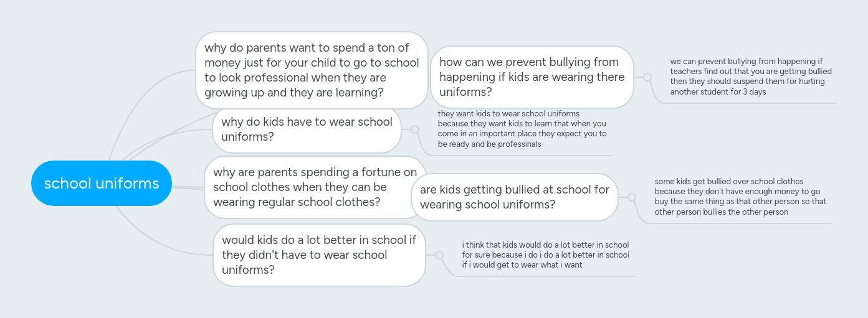Viewport: 868px width, 318px height.
Task: Click the 'why do kids have to wear school uniforms?' node
Action: coord(307,129)
